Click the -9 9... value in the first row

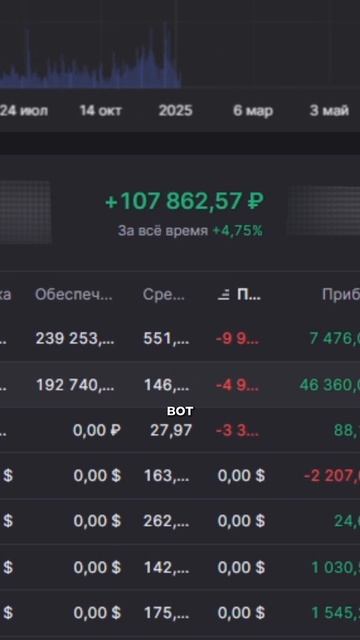point(237,339)
